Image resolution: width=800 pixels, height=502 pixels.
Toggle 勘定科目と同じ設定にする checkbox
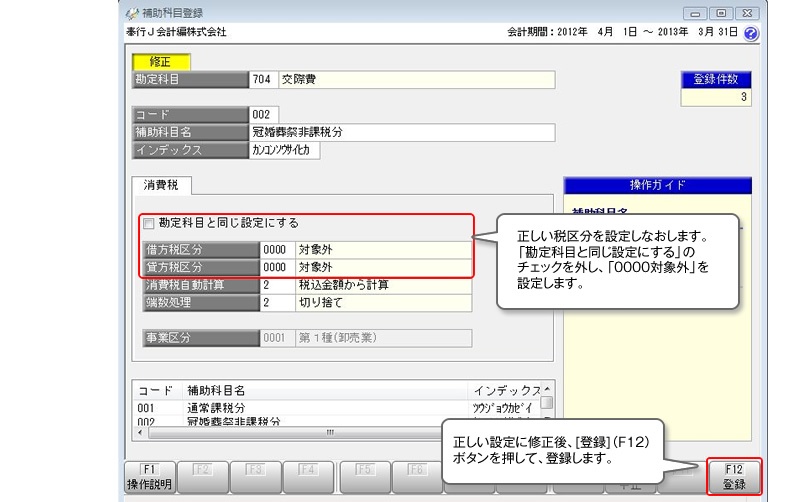click(x=149, y=223)
